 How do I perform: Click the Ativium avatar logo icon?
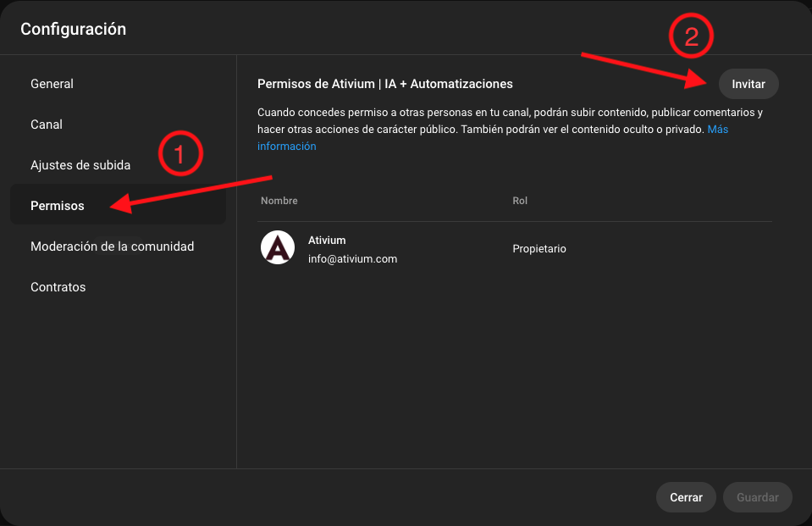(x=278, y=247)
